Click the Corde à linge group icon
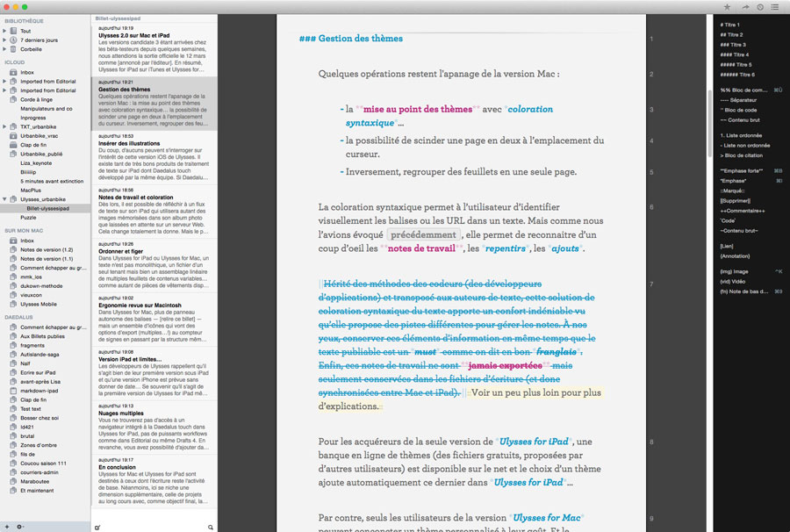The height and width of the screenshot is (532, 790). pos(13,100)
